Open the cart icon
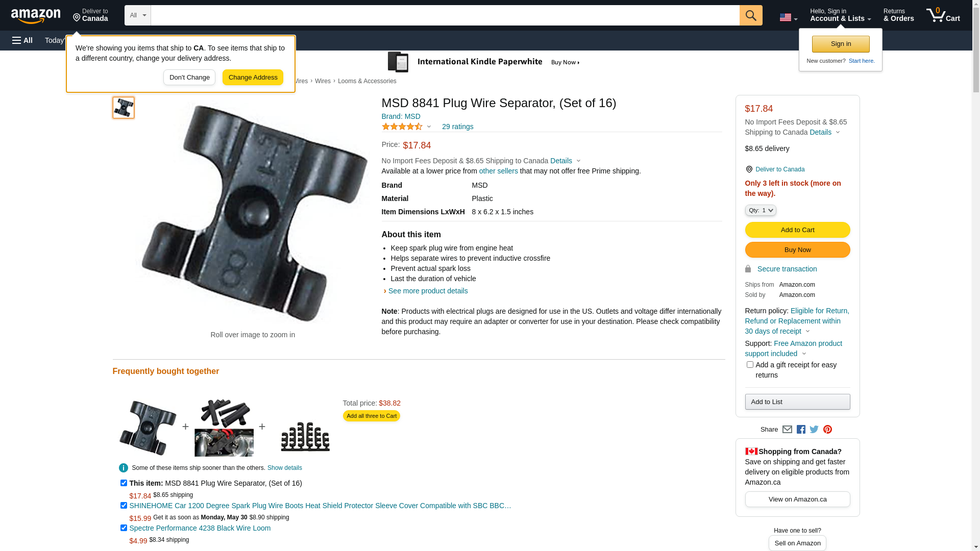 coord(943,15)
